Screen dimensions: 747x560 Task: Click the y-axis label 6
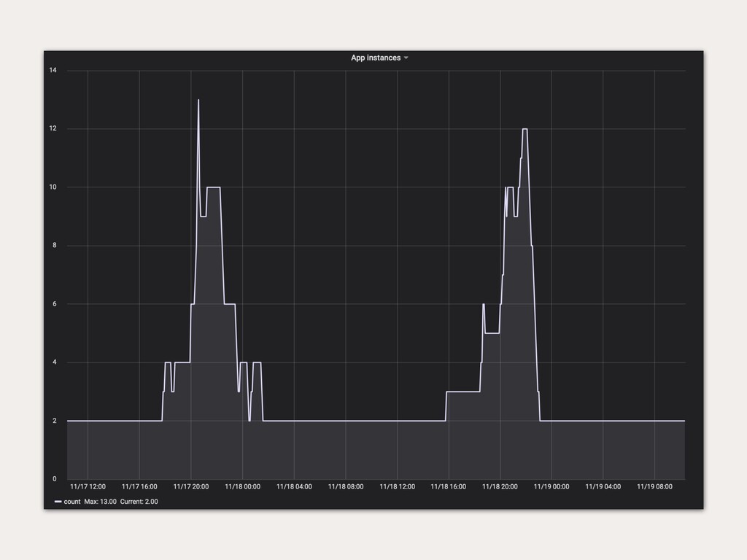pos(54,304)
